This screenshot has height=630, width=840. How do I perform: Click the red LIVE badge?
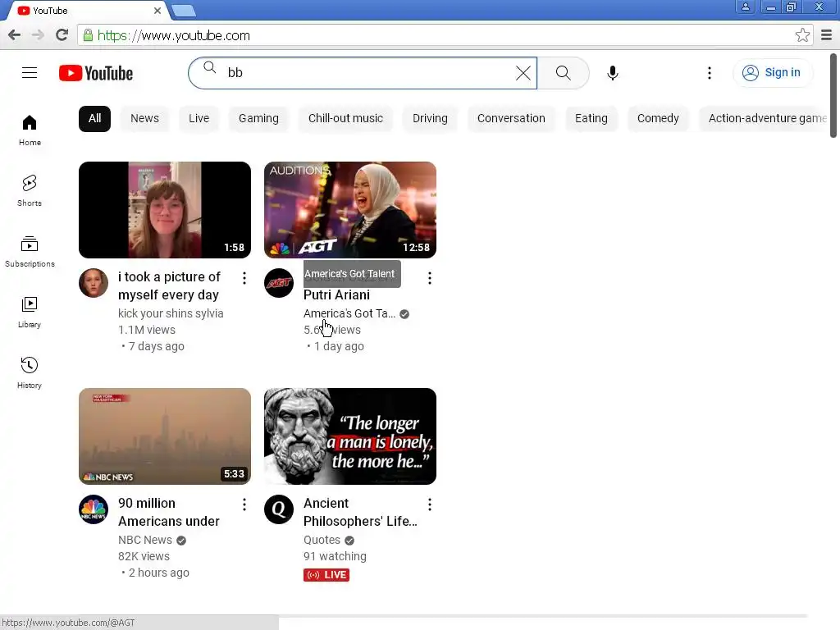pos(326,575)
